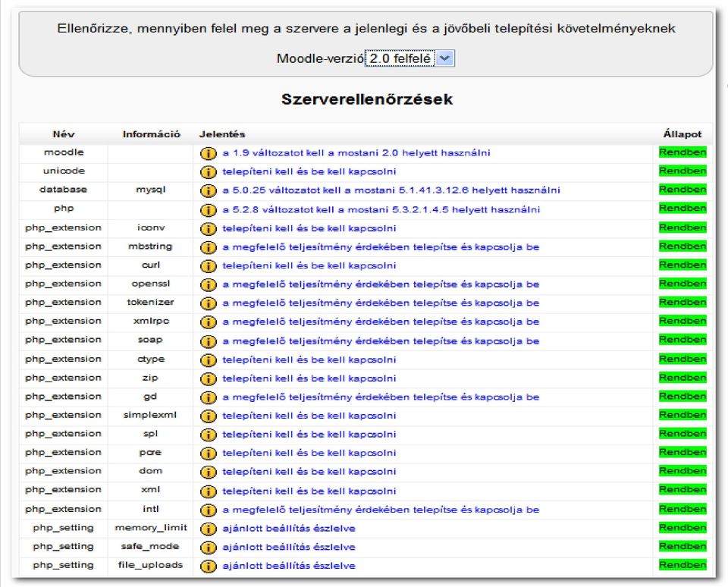Click the 'safe_mode' information cell

pos(150,546)
